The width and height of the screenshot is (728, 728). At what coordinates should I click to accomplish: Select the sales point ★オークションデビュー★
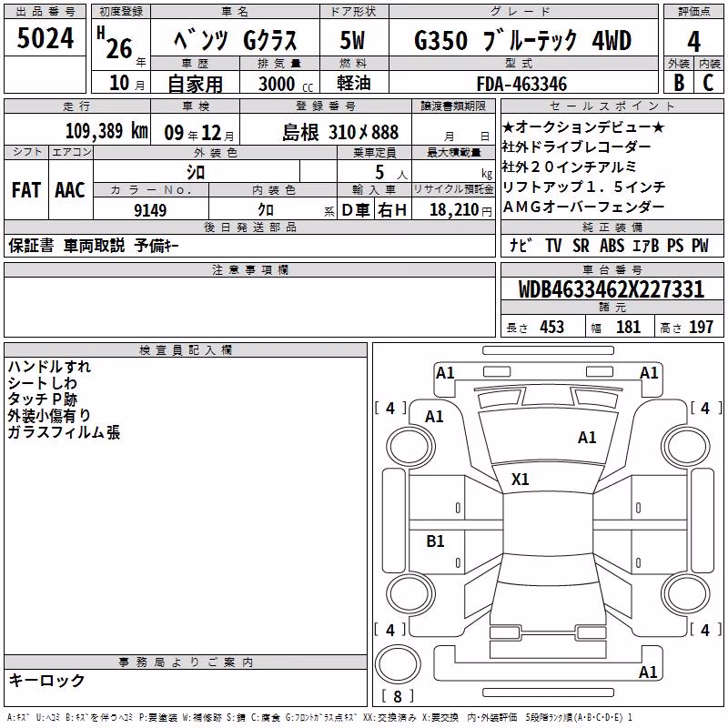(583, 126)
